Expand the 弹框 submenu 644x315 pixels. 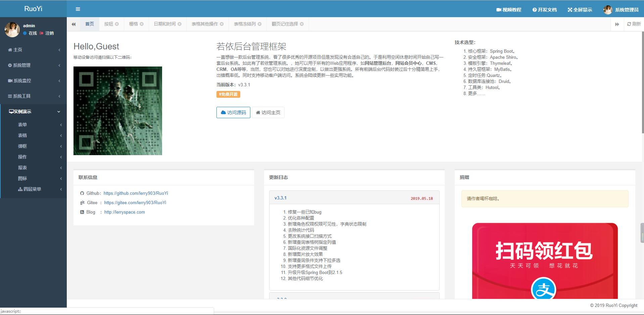pyautogui.click(x=33, y=146)
